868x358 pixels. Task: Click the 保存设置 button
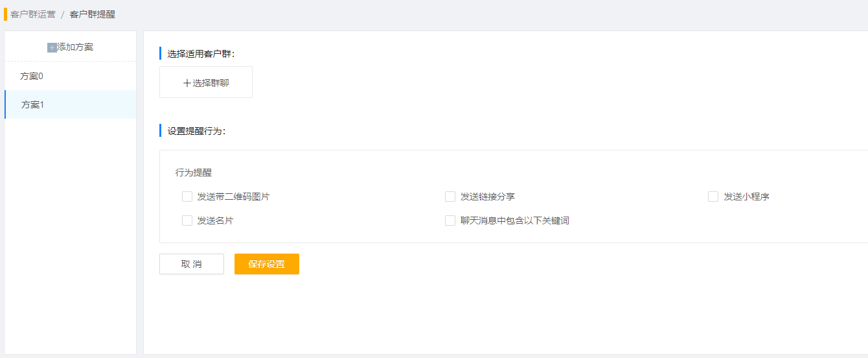pos(267,264)
